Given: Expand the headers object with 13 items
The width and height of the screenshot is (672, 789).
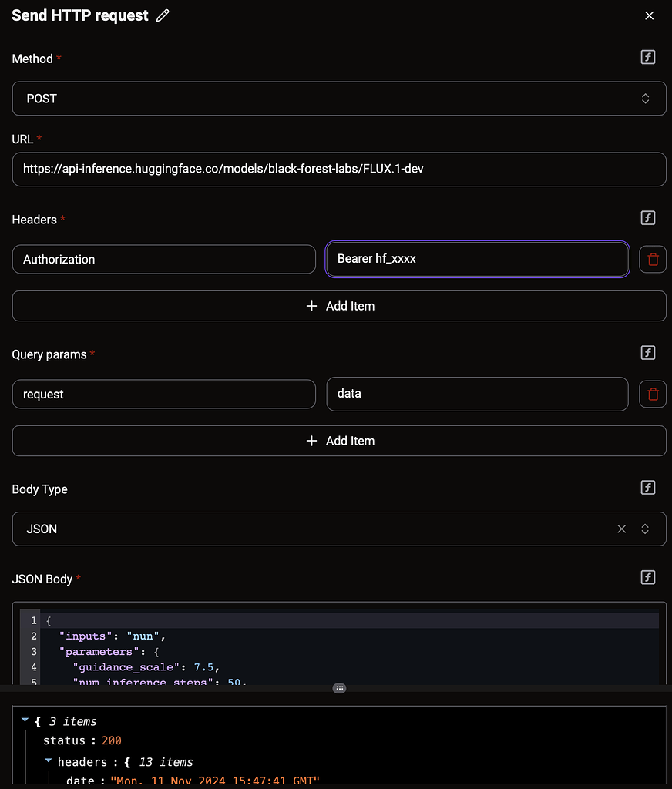Looking at the screenshot, I should pyautogui.click(x=48, y=761).
